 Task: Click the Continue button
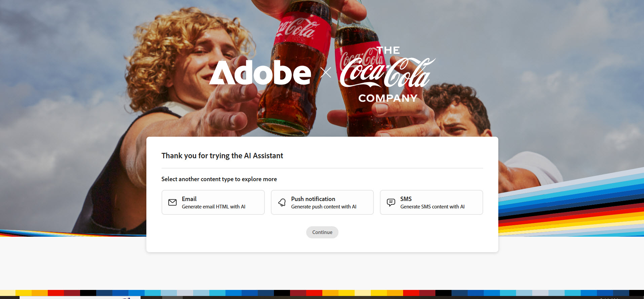point(322,232)
